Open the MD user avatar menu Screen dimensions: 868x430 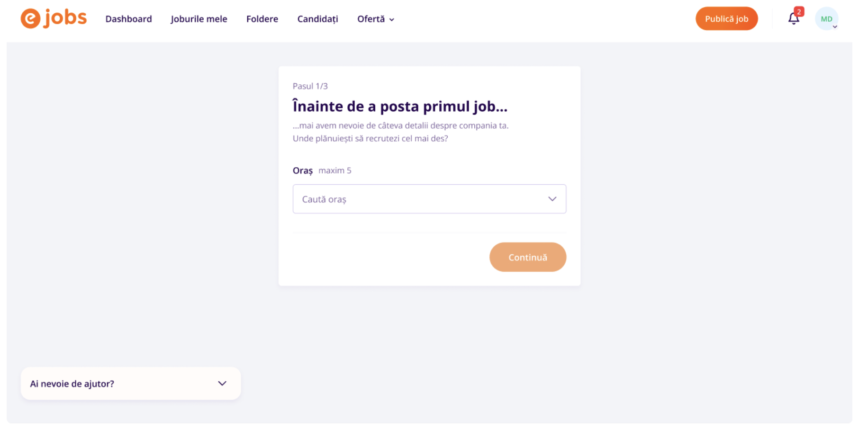coord(826,19)
